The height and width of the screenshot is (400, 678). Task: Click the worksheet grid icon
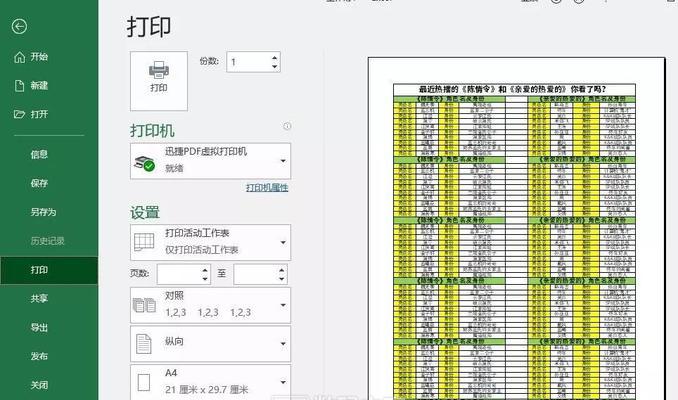pyautogui.click(x=144, y=243)
